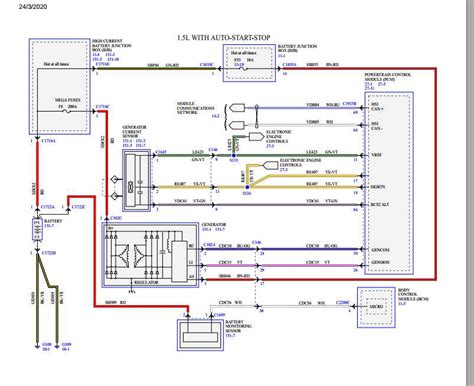Click the C2280C connector label near BCM
Screen dimensions: 474x386
click(x=343, y=302)
